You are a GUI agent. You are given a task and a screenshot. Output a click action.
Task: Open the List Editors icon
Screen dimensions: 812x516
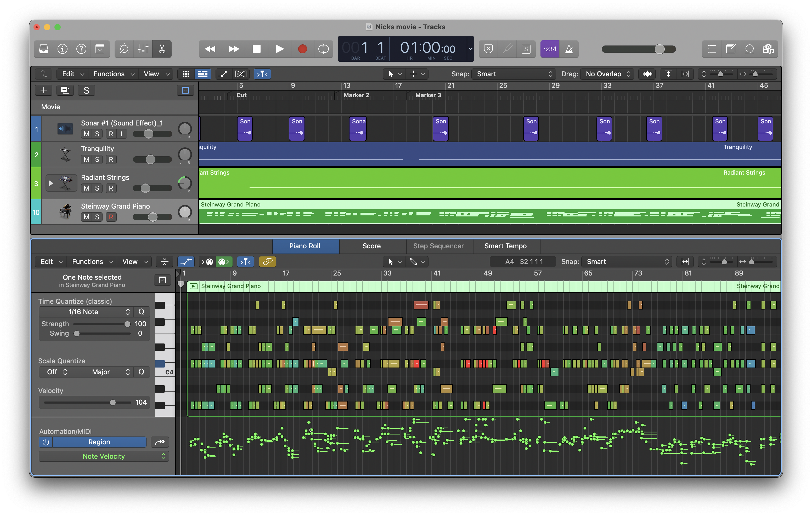(x=712, y=49)
